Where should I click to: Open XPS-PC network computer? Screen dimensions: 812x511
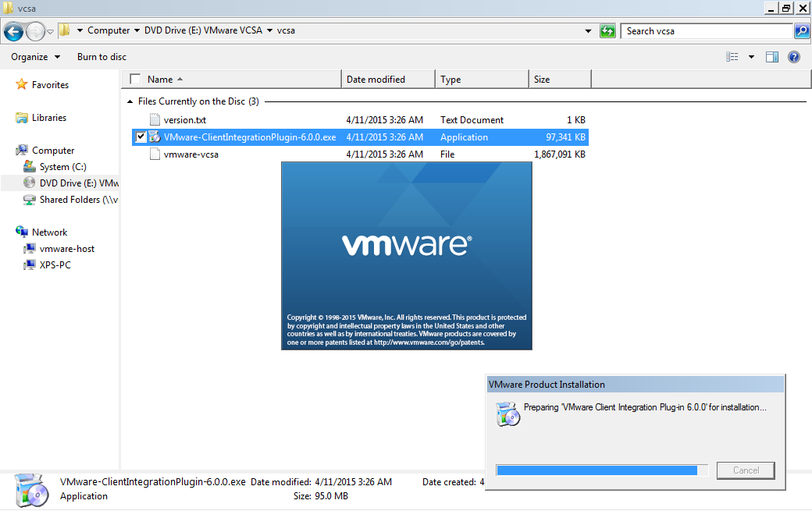coord(55,264)
